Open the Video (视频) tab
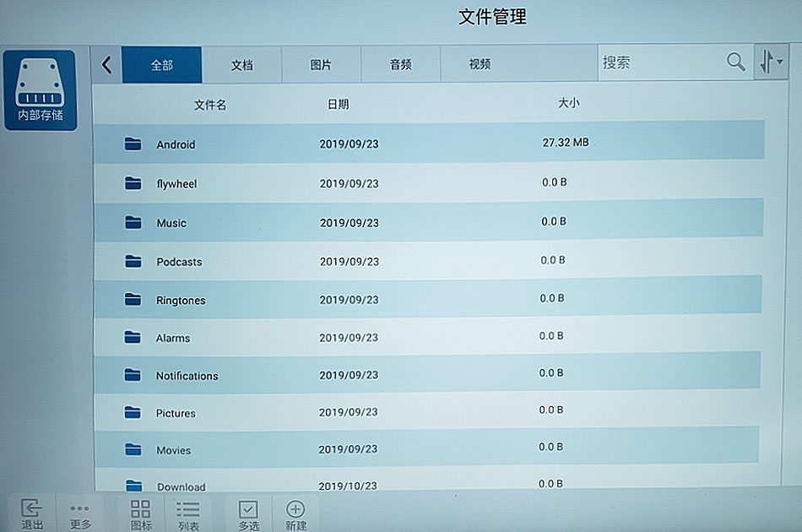Viewport: 802px width, 532px height. [480, 65]
